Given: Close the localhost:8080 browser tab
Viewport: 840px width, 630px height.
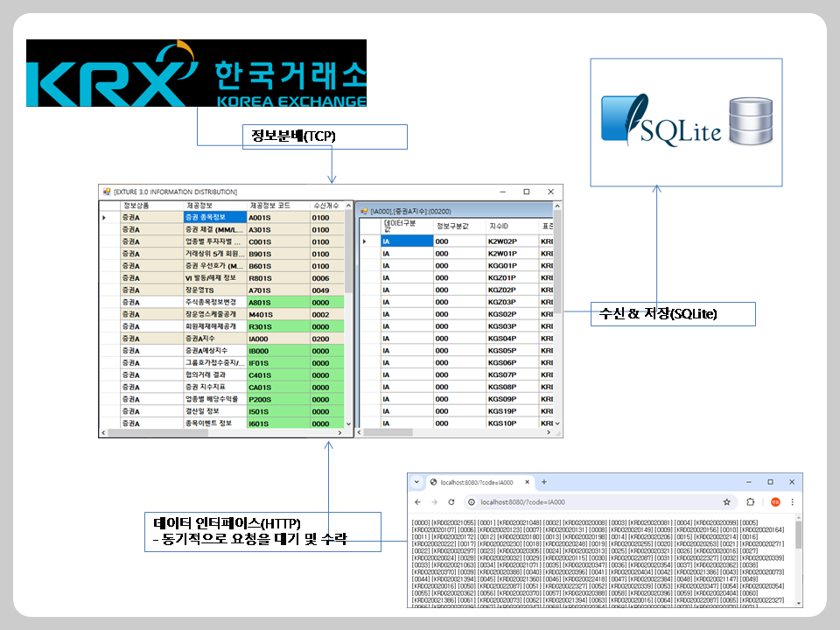Looking at the screenshot, I should (527, 482).
